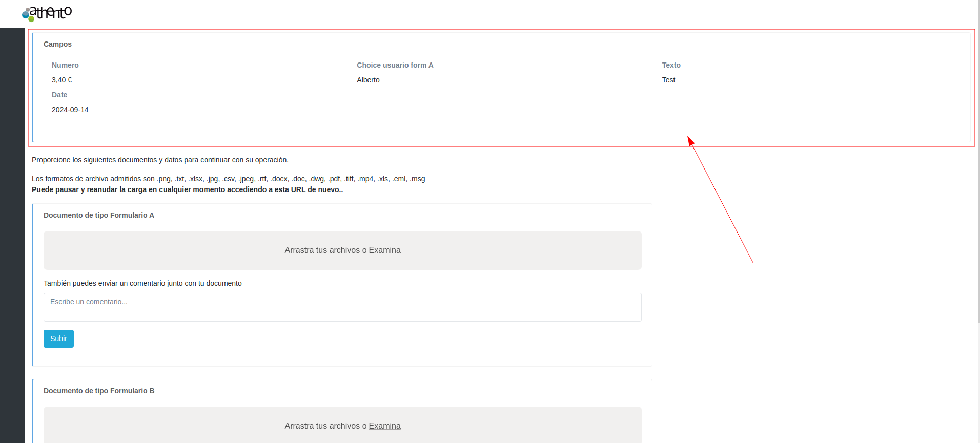Click Examina link in Formulario A
The height and width of the screenshot is (443, 980).
(384, 250)
